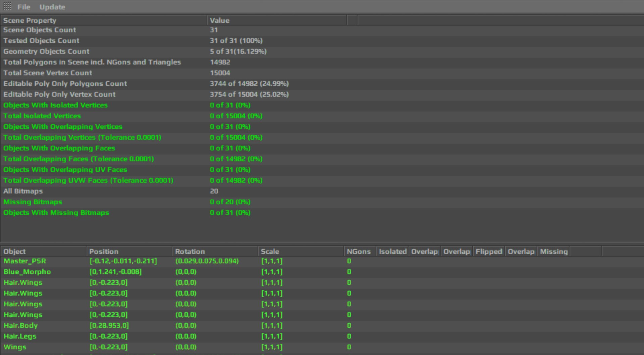Viewport: 644px width, 355px height.
Task: Select Objects With Overlapping UV Faces row
Action: tap(322, 170)
